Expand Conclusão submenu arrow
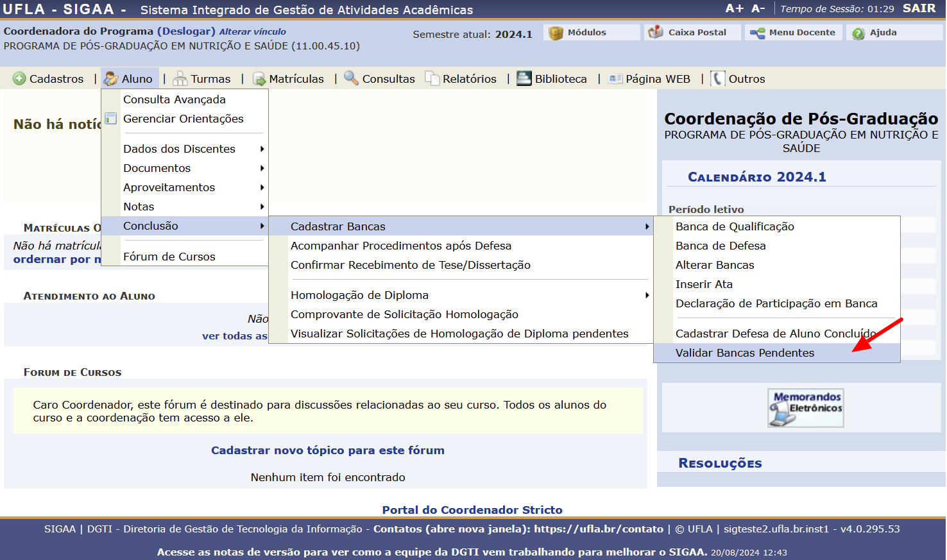947x560 pixels. 262,226
